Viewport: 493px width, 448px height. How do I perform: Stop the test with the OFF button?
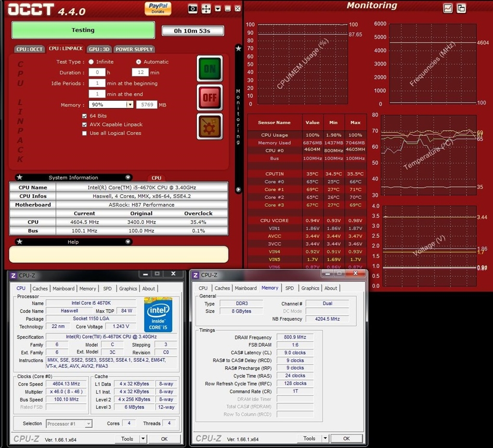click(x=210, y=97)
